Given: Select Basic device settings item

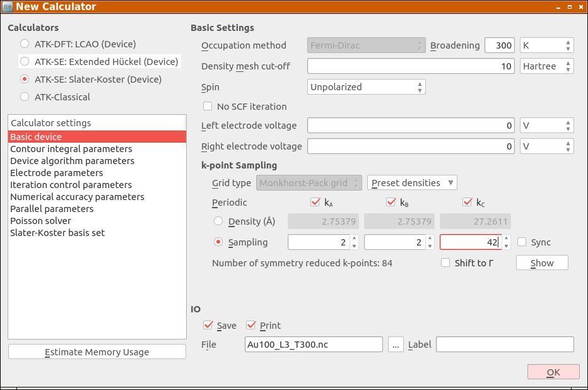Looking at the screenshot, I should click(x=97, y=137).
